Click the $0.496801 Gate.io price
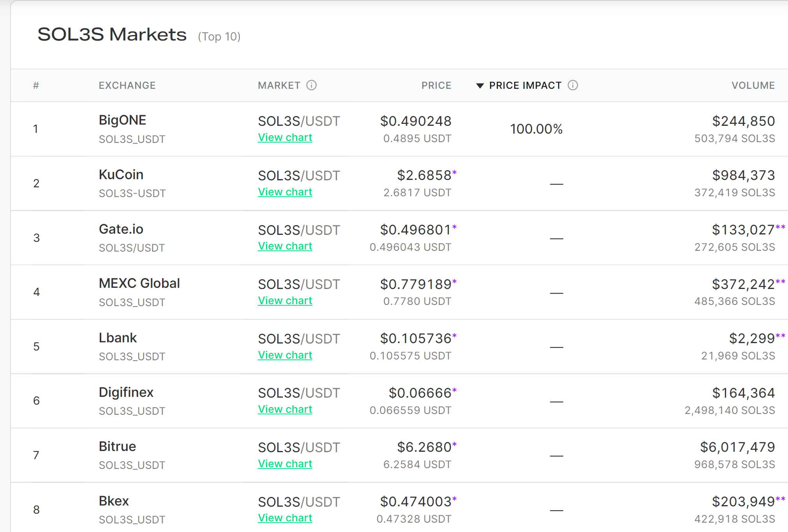The image size is (788, 532). [416, 230]
